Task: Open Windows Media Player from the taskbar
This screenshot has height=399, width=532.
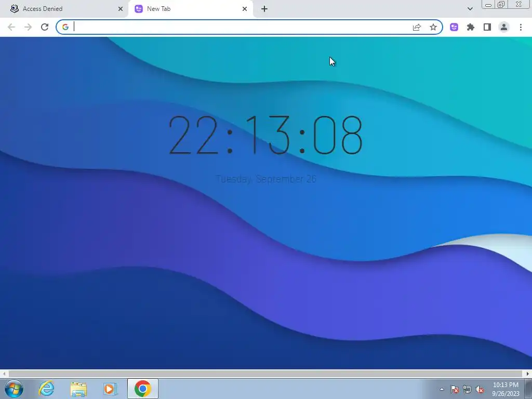Action: coord(110,389)
